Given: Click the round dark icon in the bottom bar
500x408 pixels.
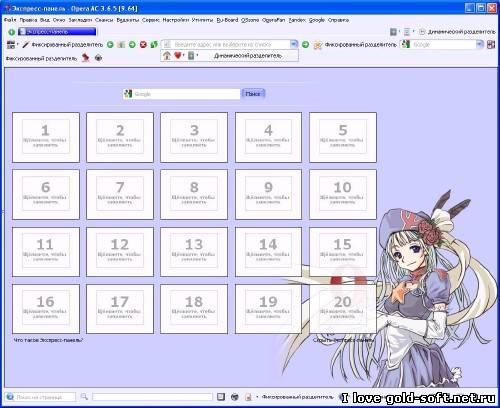Looking at the screenshot, I should point(235,397).
